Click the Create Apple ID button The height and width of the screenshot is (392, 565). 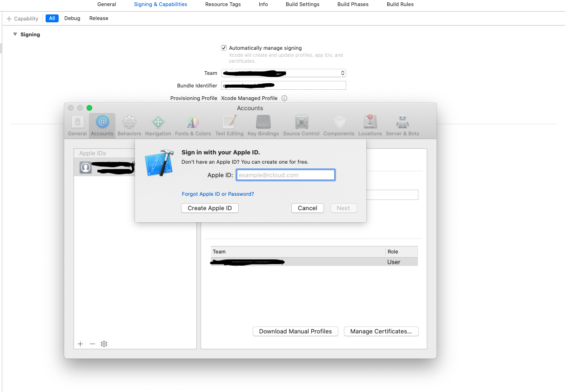[x=210, y=208]
